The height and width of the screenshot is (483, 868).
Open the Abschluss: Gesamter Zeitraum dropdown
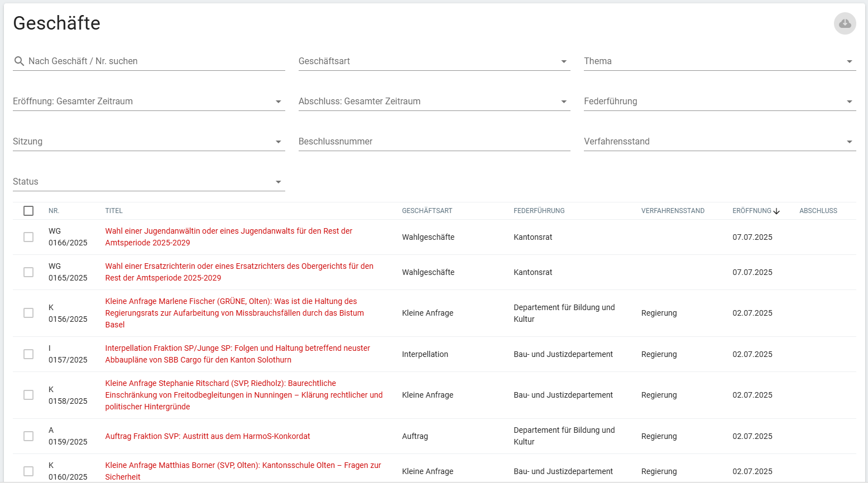click(x=564, y=102)
